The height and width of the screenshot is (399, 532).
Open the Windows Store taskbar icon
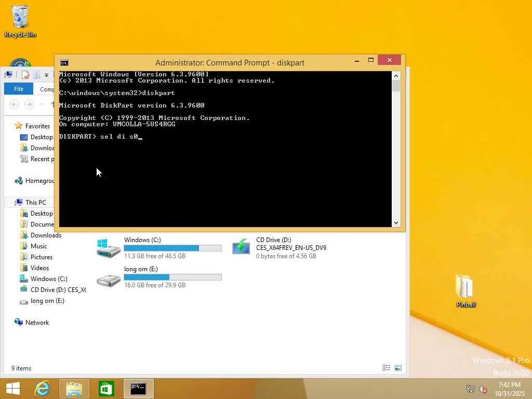click(x=106, y=389)
